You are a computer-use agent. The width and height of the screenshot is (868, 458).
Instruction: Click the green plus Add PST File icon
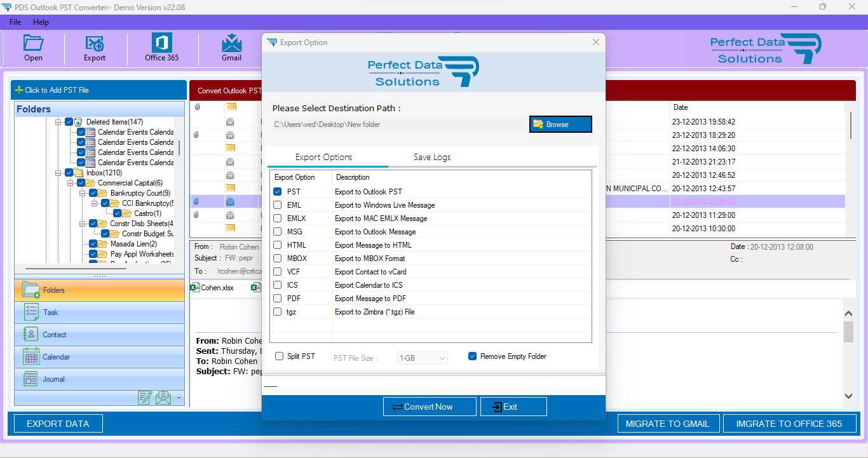point(19,90)
